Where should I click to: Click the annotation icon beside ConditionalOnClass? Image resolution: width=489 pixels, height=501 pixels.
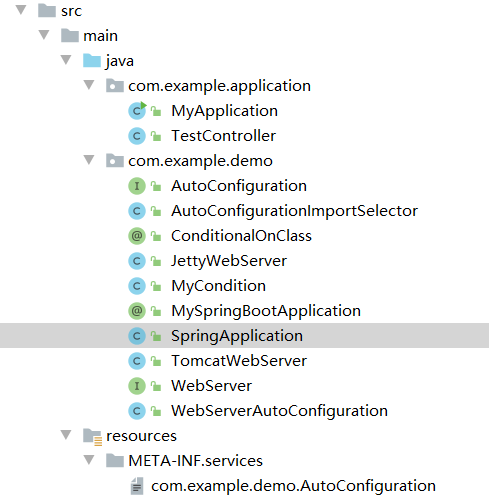[137, 236]
